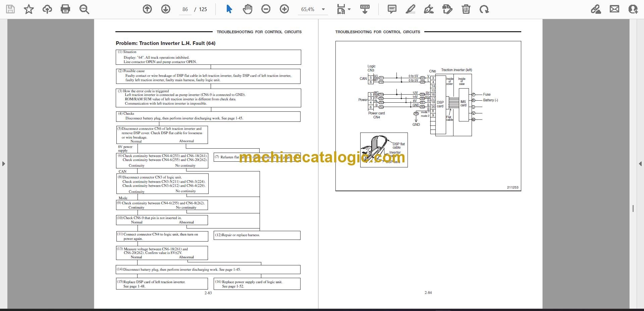Click '(12)Repair or replace harness.' box

pos(257,235)
